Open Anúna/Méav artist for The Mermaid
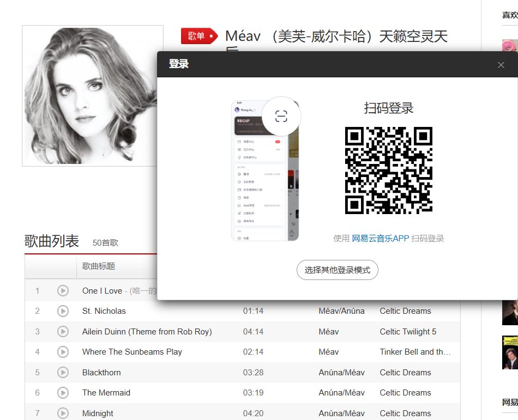The image size is (518, 420). 341,393
